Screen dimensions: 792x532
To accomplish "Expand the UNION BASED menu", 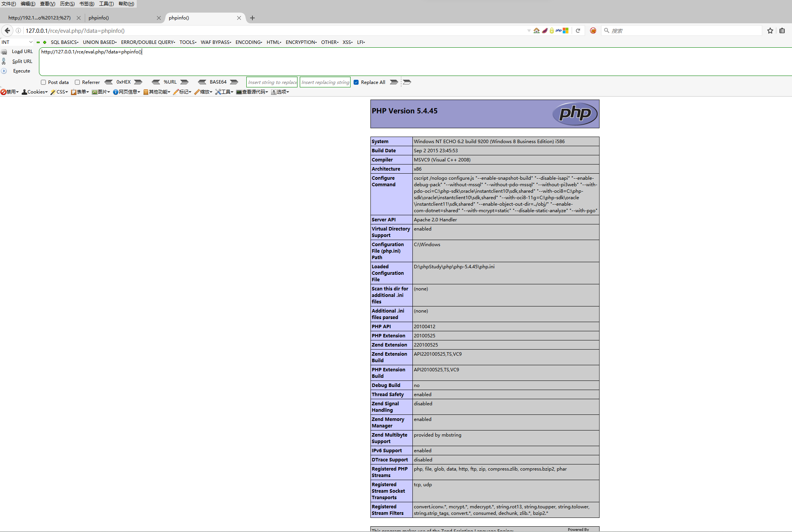I will point(100,42).
